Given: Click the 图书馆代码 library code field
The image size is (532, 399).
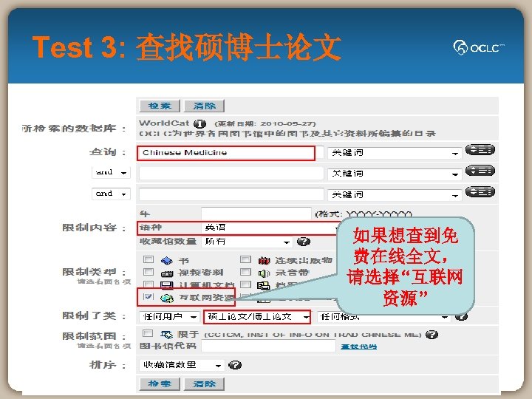Looking at the screenshot, I should (268, 346).
